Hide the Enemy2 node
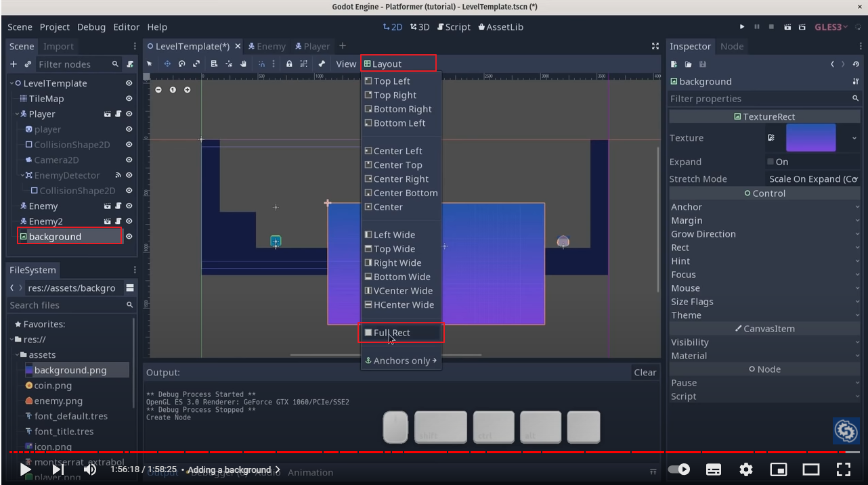Image resolution: width=868 pixels, height=485 pixels. pos(129,221)
